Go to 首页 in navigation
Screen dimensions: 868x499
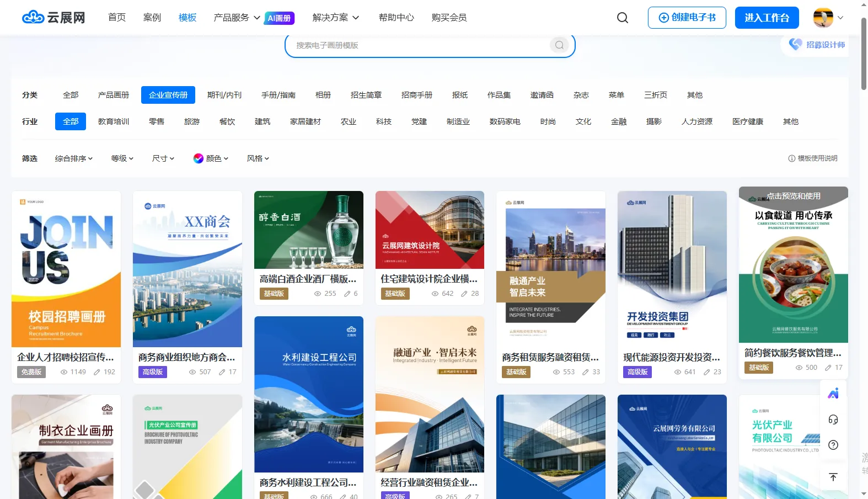click(117, 18)
